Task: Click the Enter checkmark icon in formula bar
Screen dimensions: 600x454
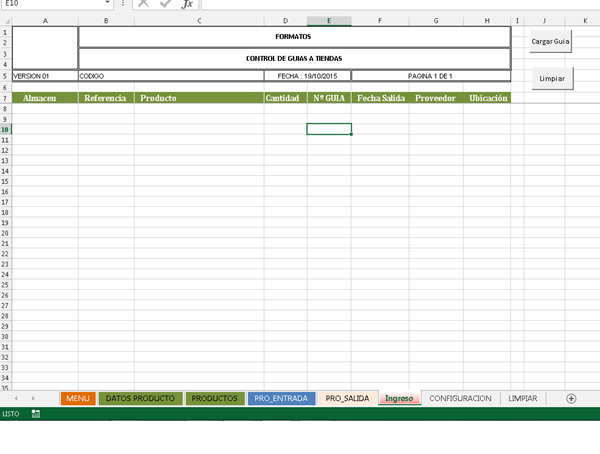Action: pos(165,4)
